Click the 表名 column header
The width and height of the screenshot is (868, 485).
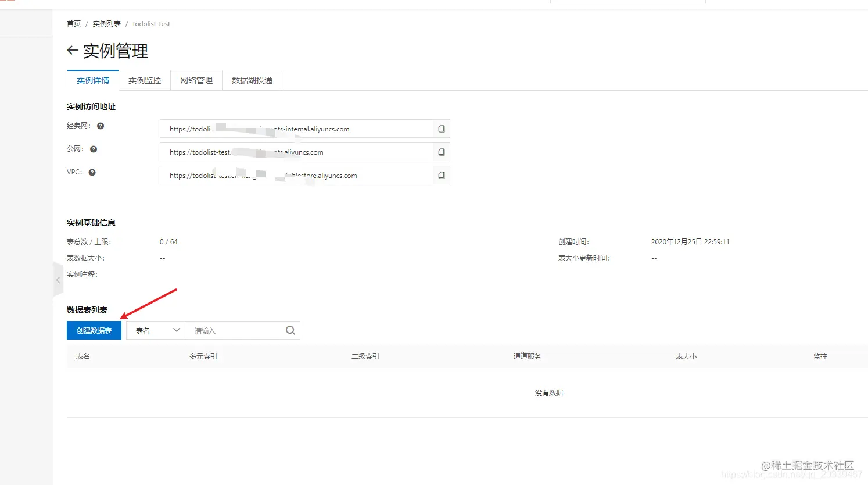coord(83,356)
